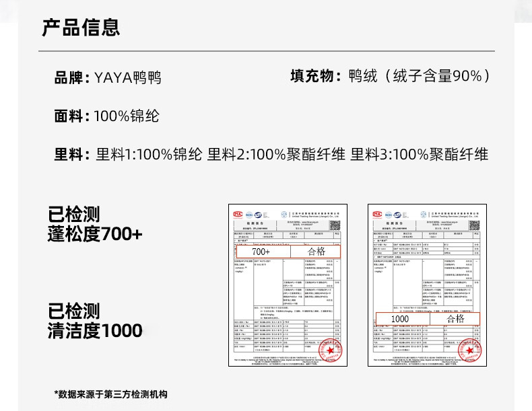Click '合格' result in the left report
532x411 pixels.
(x=316, y=252)
